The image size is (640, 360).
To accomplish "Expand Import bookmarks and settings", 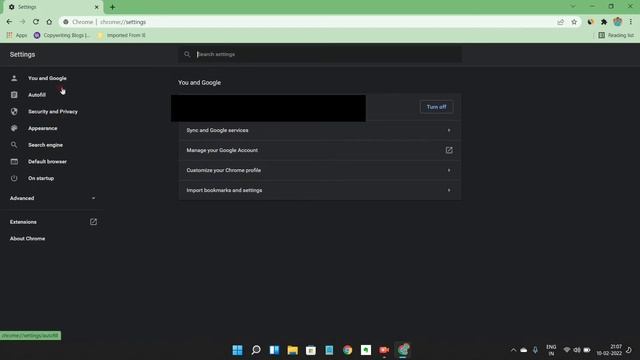I will (320, 190).
